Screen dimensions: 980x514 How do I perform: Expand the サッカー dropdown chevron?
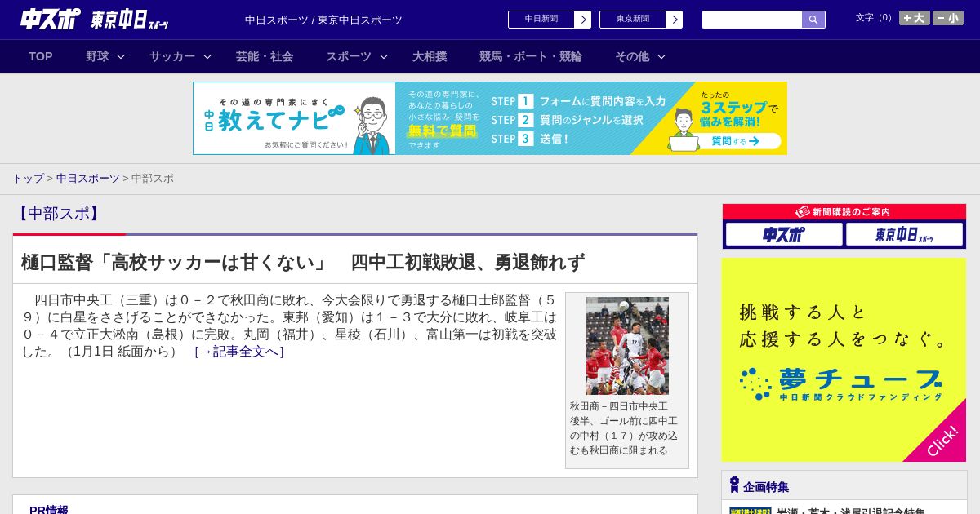click(207, 56)
